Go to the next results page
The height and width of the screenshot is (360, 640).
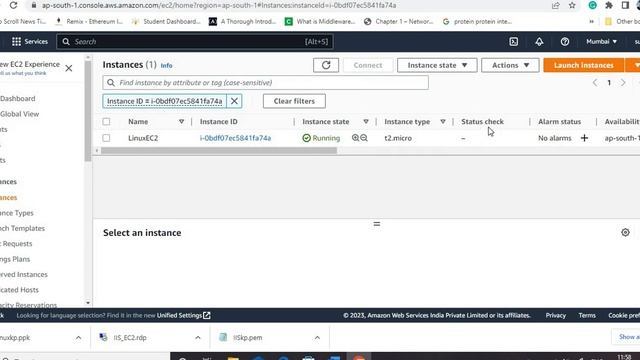pos(623,83)
